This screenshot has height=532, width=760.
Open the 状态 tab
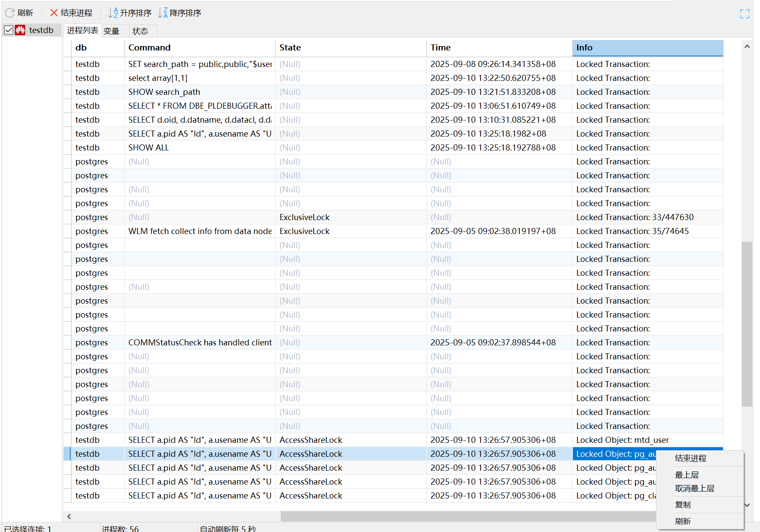click(x=140, y=31)
